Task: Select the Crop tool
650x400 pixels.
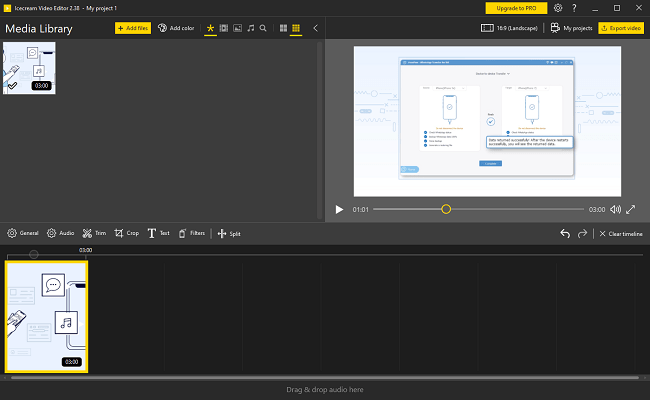Action: point(126,233)
